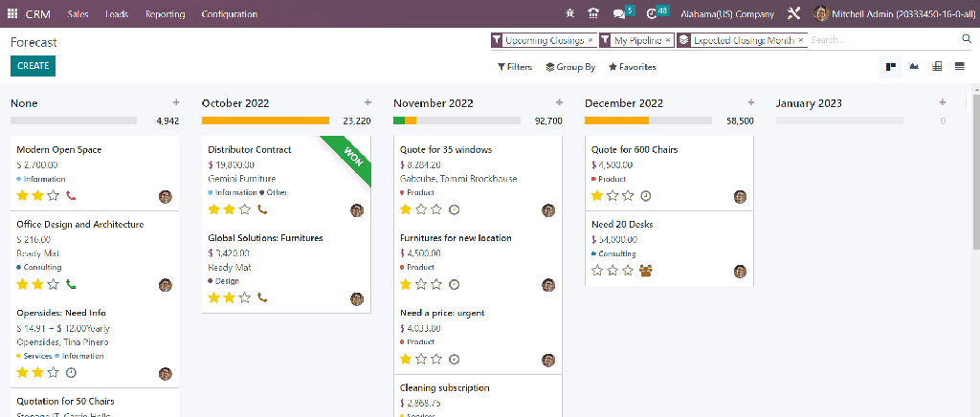Click December 2022 orange progress bar
Viewport: 980px width, 417px height.
click(x=617, y=121)
